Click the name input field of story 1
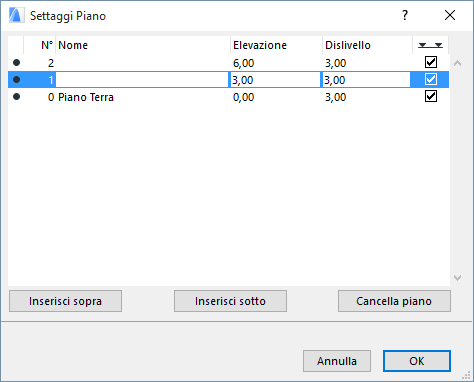The width and height of the screenshot is (474, 382). coord(142,80)
